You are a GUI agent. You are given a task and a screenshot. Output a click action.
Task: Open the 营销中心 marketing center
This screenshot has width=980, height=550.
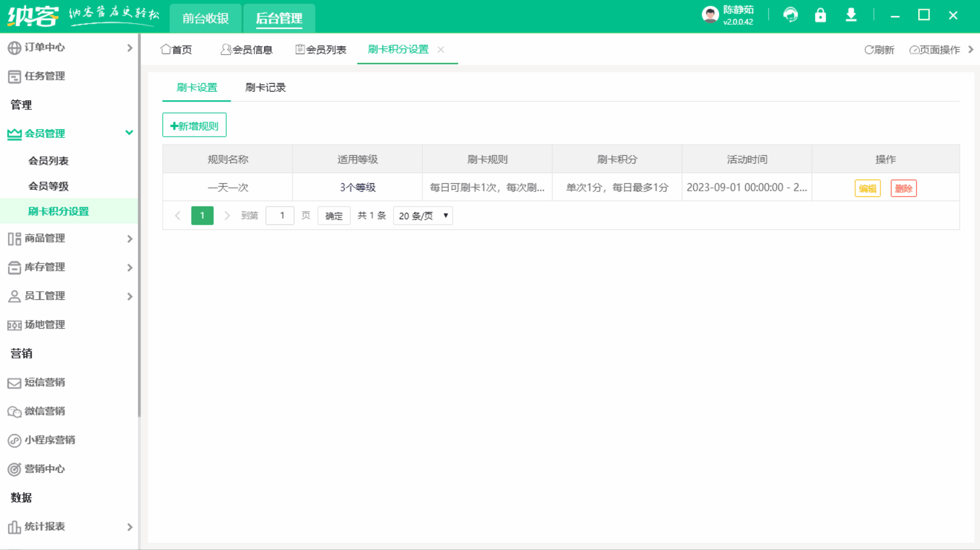[44, 469]
